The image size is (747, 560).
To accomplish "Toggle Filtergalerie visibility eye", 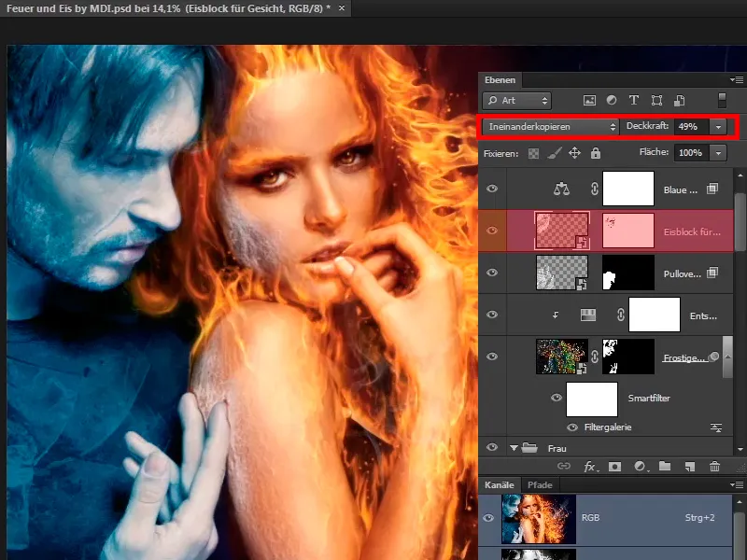I will pos(572,427).
